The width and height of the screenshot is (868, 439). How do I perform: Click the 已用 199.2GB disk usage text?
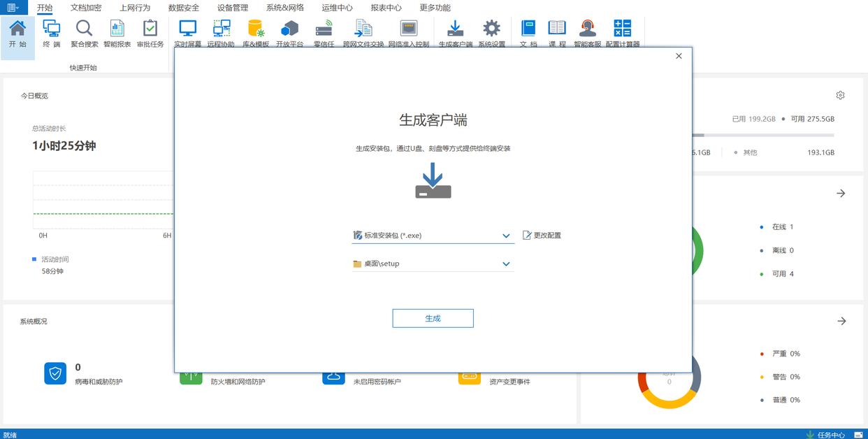click(753, 119)
